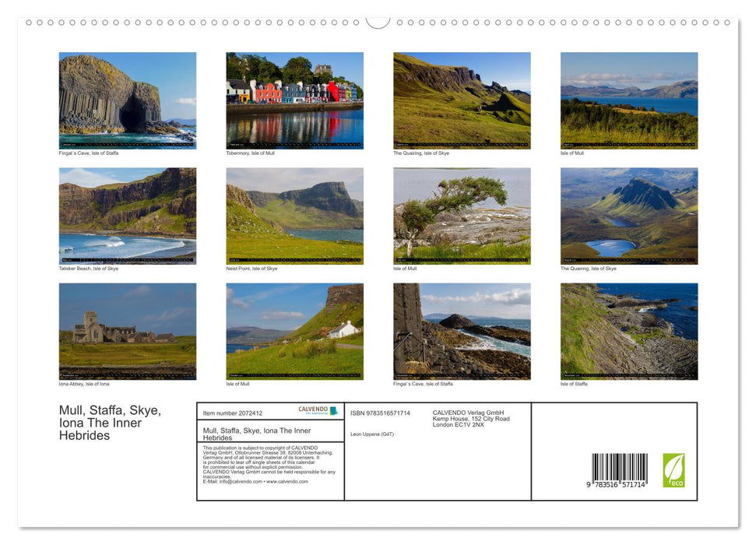Open the Tobermory harbor houses thumbnail
The height and width of the screenshot is (545, 756).
[294, 100]
